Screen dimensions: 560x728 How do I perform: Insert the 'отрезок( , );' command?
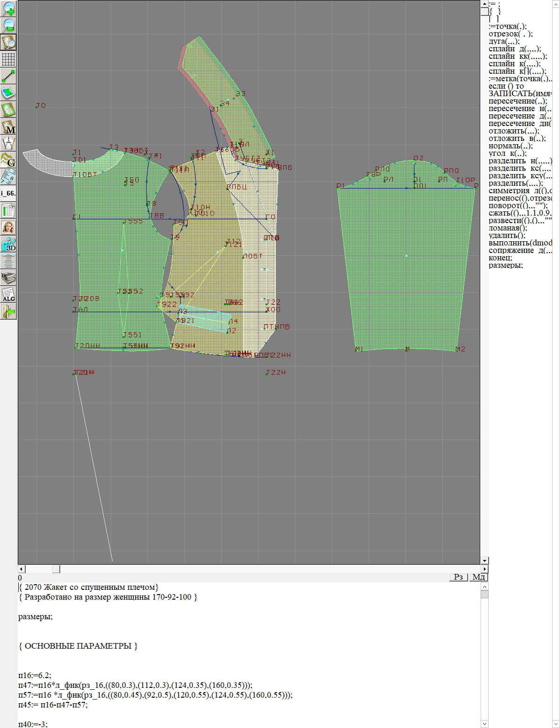[x=510, y=34]
